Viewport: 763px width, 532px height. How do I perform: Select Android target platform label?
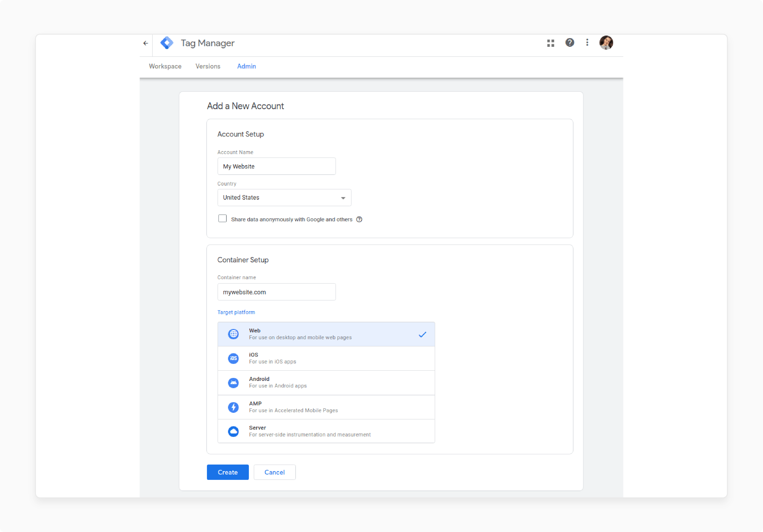coord(259,379)
